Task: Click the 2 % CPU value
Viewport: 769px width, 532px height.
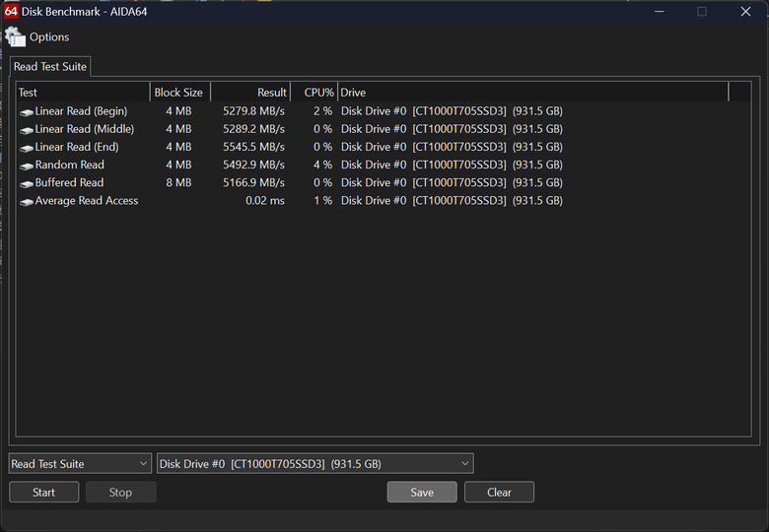Action: point(322,111)
